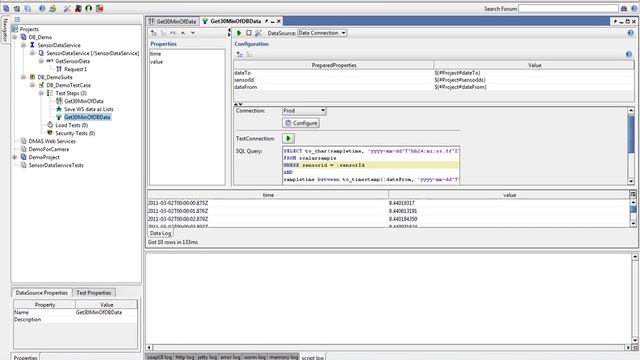Click the green TestConnection run button

click(x=288, y=138)
